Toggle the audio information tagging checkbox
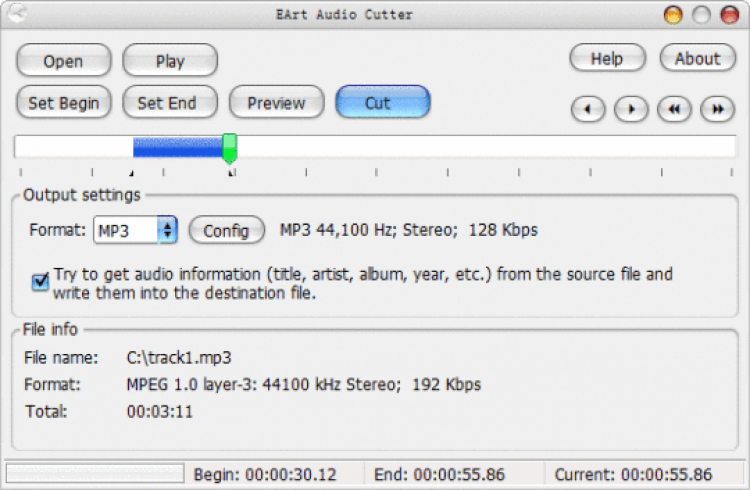 pyautogui.click(x=40, y=282)
